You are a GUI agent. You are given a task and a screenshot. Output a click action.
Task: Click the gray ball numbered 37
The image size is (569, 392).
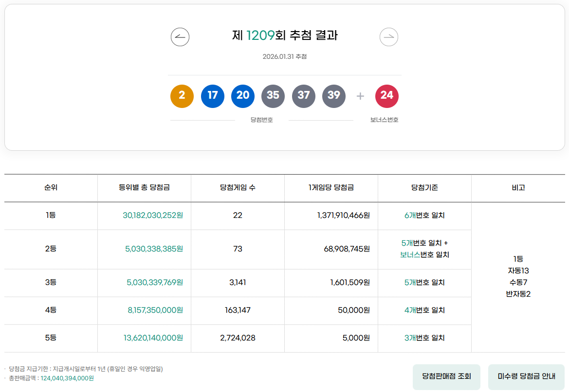point(303,96)
